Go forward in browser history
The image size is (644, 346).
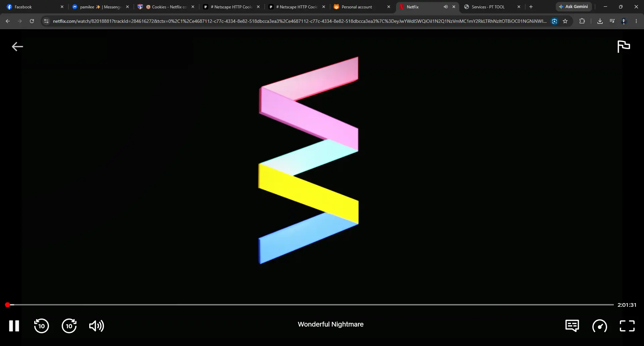(x=20, y=21)
